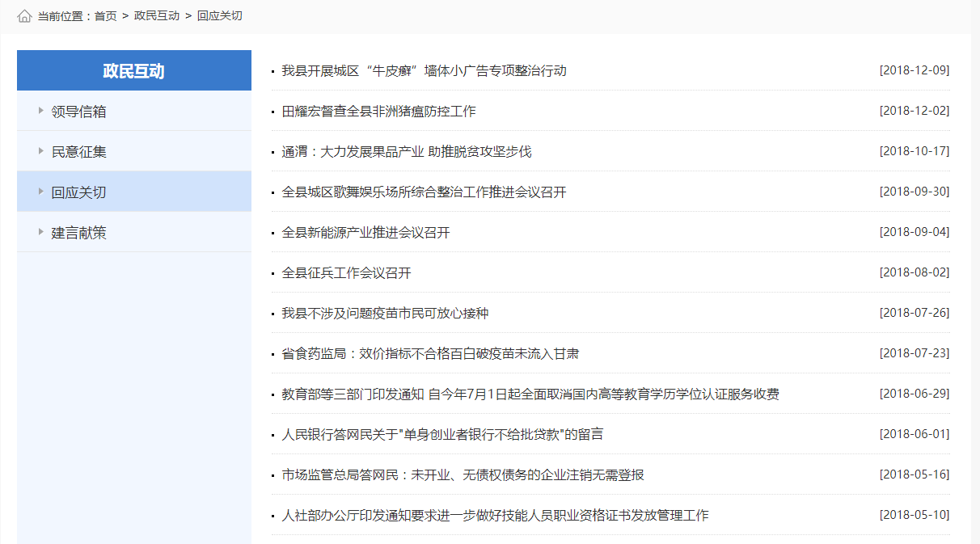Click the arrow beside 领导信箱

(40, 111)
